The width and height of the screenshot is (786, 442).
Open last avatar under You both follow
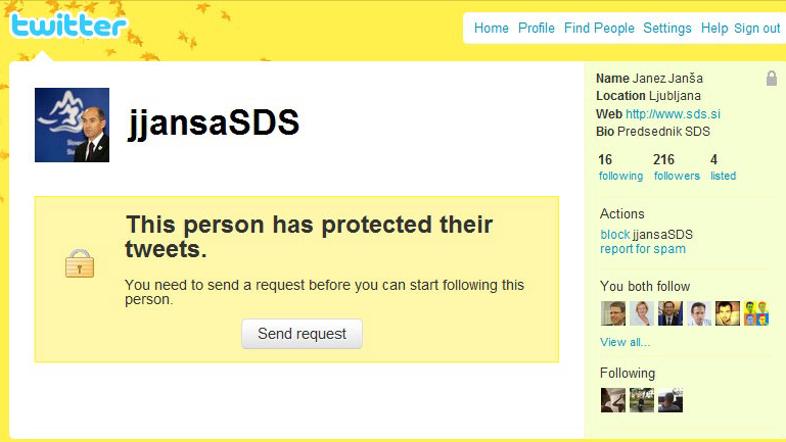[756, 313]
